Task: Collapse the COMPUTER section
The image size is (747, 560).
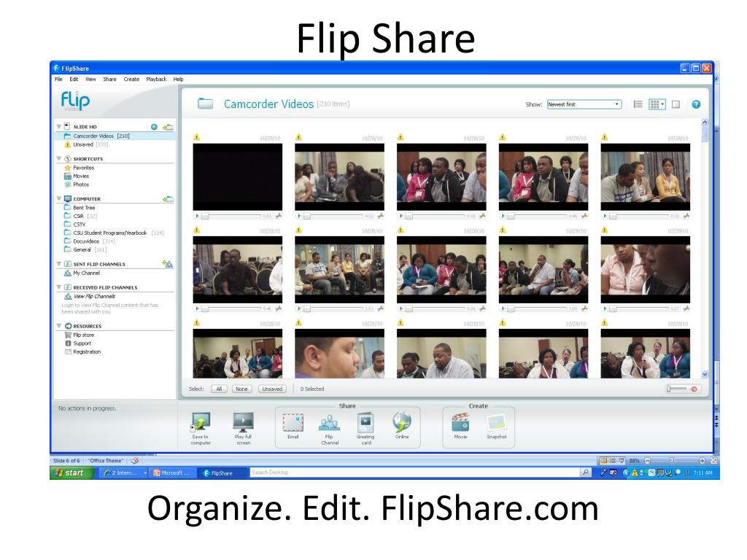Action: point(58,198)
